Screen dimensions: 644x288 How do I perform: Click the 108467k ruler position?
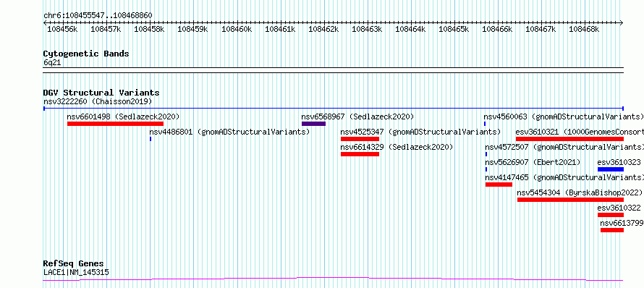tap(541, 29)
